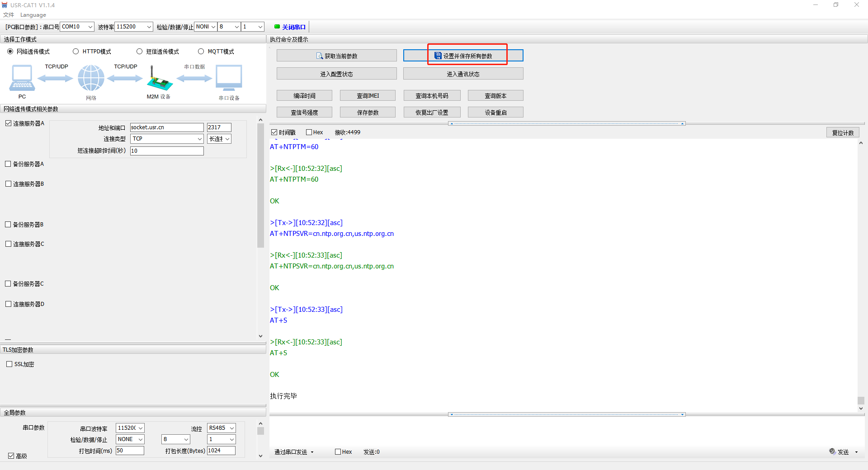Click the PC laptop icon in diagram

coord(22,78)
